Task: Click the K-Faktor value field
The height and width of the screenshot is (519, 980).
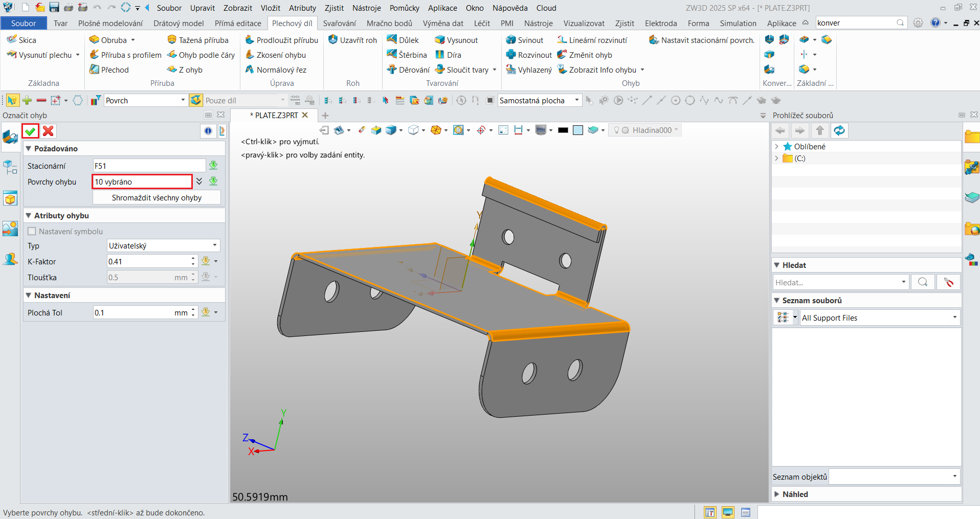Action: (x=149, y=261)
